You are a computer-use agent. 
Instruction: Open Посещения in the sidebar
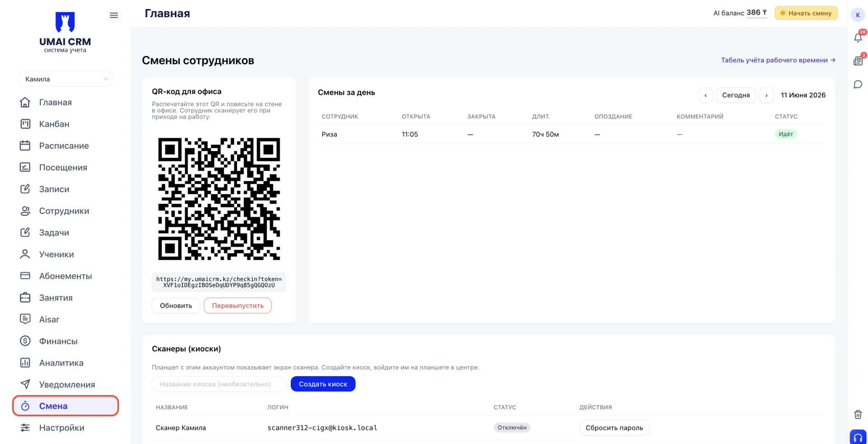coord(63,167)
